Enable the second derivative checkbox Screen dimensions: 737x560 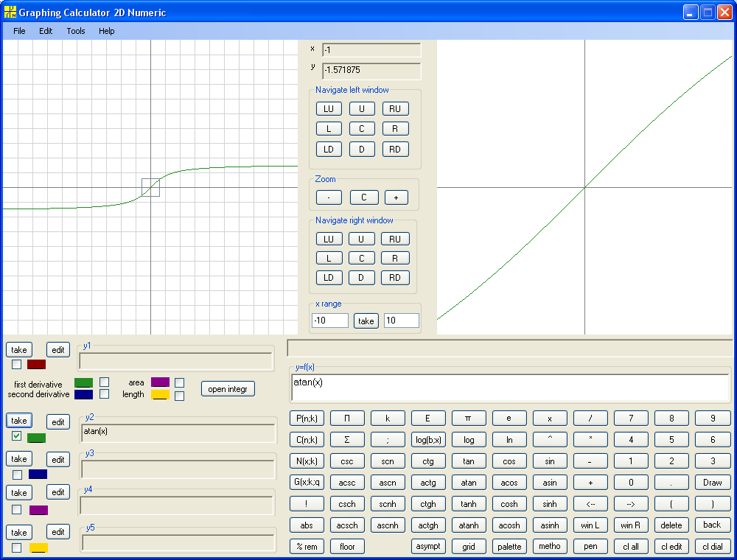click(105, 393)
